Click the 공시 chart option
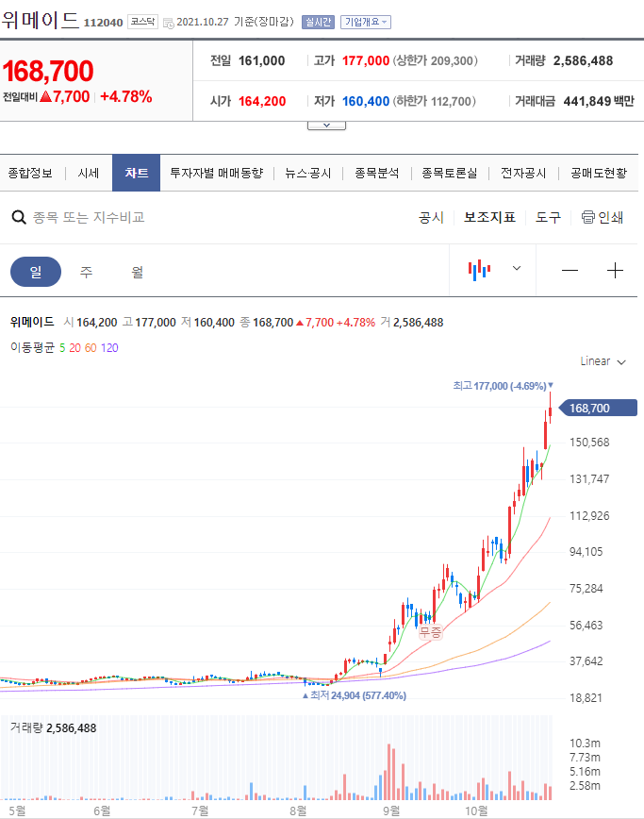Image resolution: width=644 pixels, height=819 pixels. 431,217
